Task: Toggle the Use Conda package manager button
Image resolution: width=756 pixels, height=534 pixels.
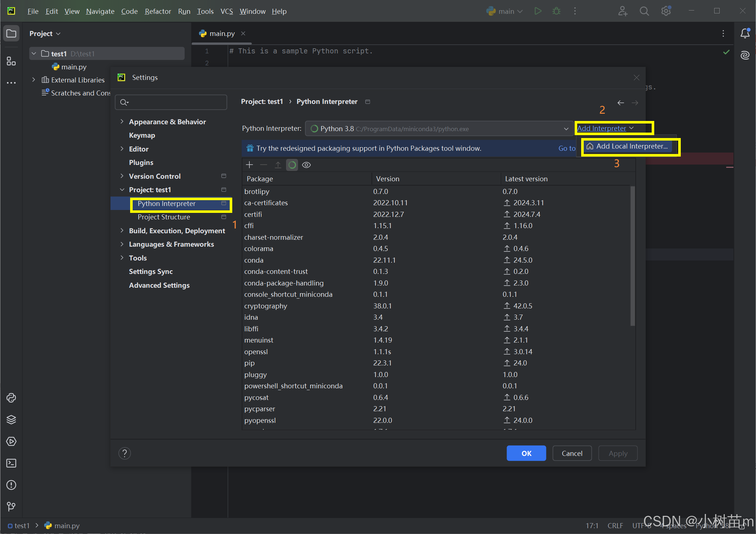Action: coord(292,165)
